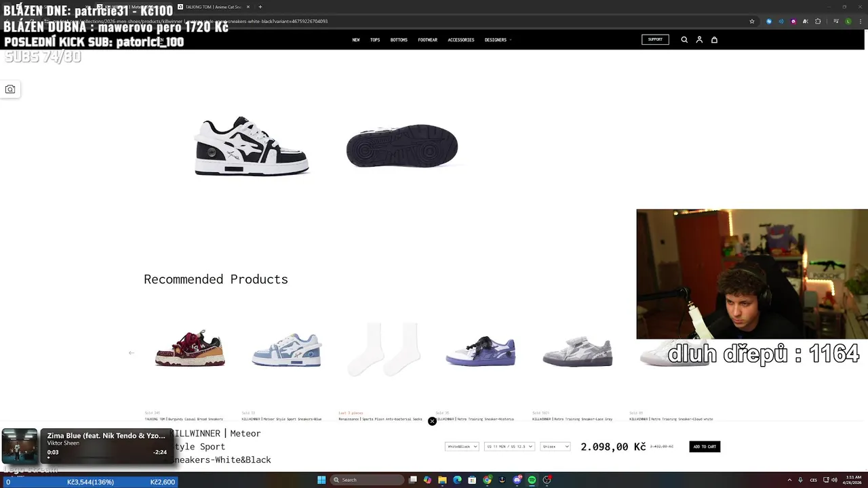This screenshot has height=488, width=868.
Task: Seek the Zima Blue song progress bar
Action: click(106, 458)
